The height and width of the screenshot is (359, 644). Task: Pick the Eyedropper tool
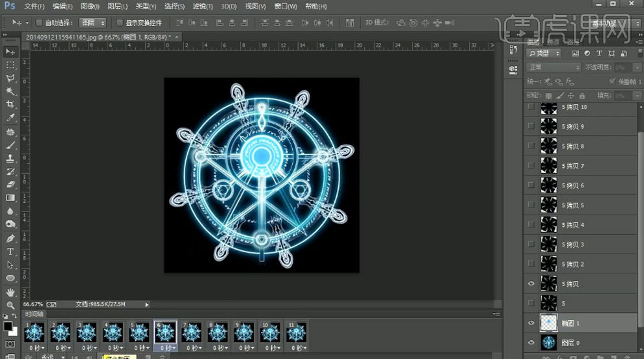click(10, 118)
